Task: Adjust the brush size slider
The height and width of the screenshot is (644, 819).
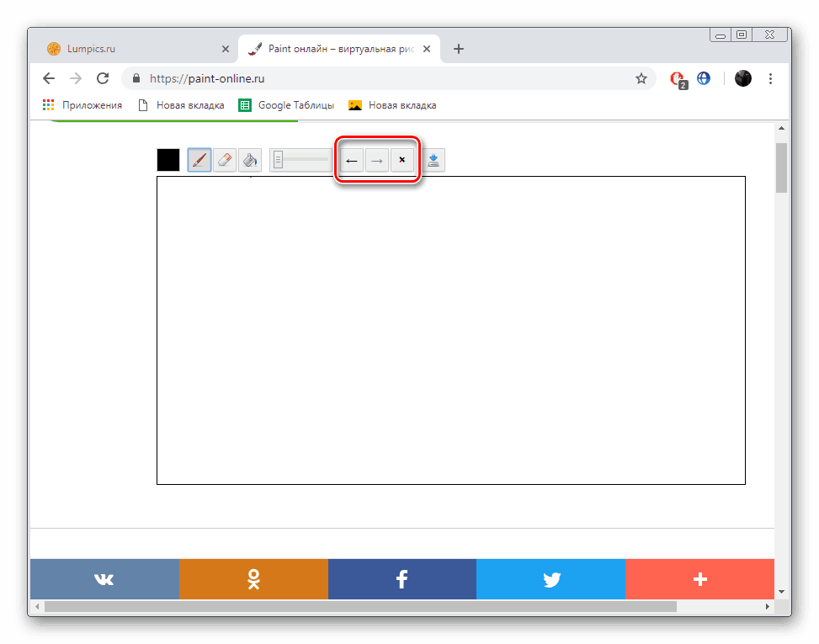Action: pos(300,160)
